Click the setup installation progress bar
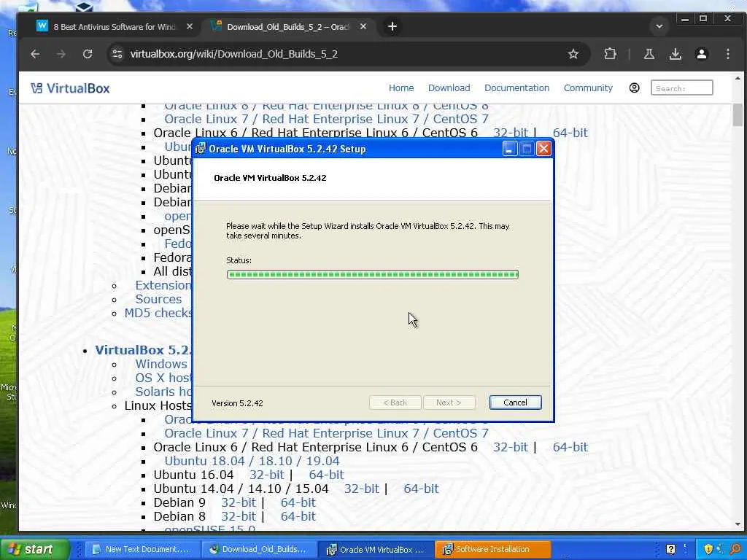This screenshot has width=747, height=560. pyautogui.click(x=373, y=274)
